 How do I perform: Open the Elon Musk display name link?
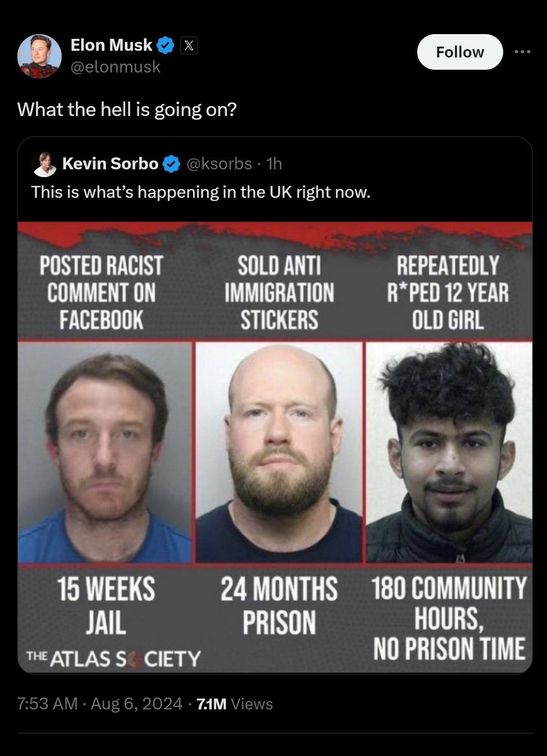click(111, 46)
